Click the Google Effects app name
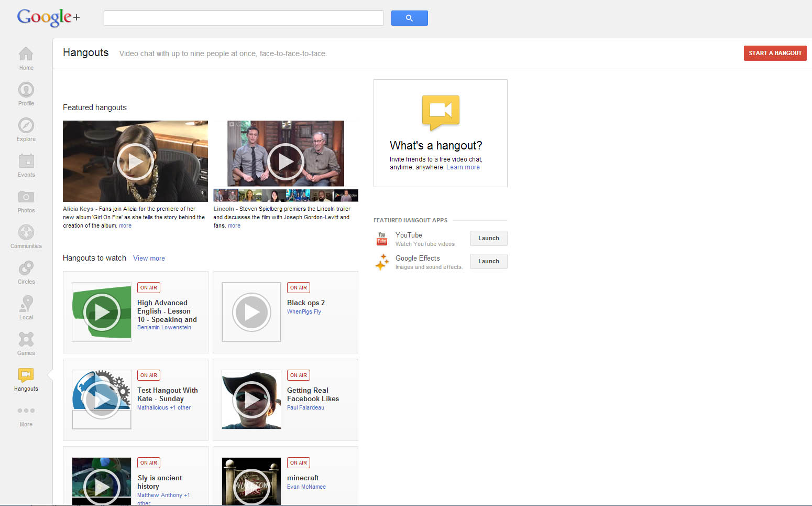Image resolution: width=812 pixels, height=506 pixels. click(418, 258)
